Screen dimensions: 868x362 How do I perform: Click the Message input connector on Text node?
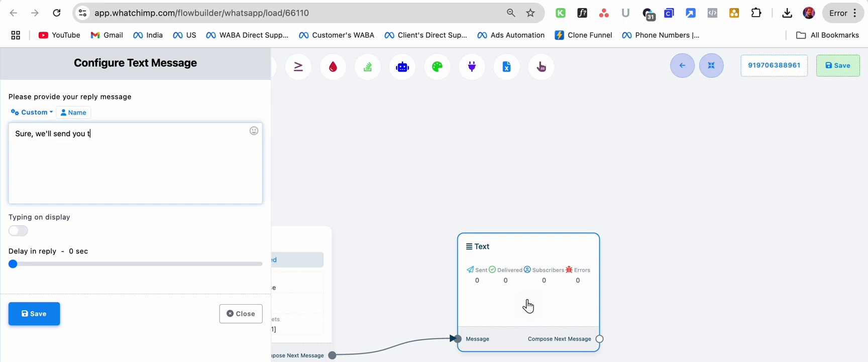[x=457, y=339]
